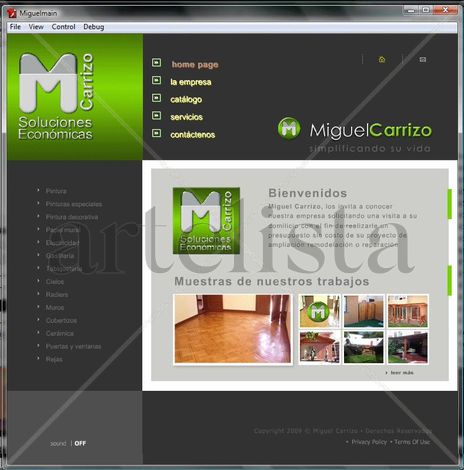Click the Bienvenidos heading
Image resolution: width=464 pixels, height=470 pixels.
click(308, 193)
